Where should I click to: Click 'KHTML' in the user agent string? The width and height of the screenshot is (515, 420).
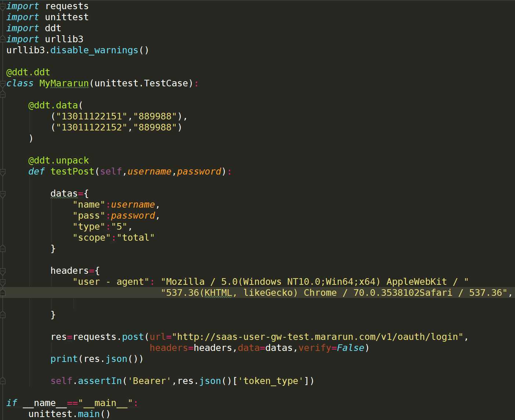click(x=219, y=293)
